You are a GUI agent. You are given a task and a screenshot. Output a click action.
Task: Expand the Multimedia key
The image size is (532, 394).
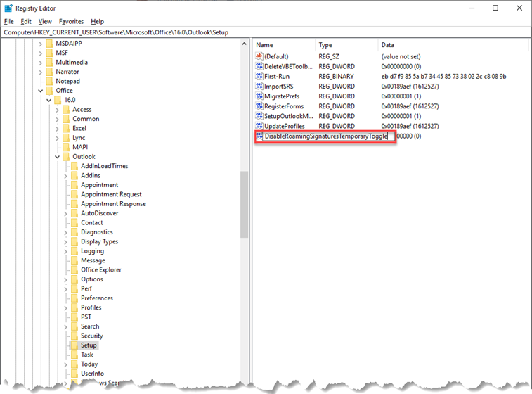coord(41,63)
